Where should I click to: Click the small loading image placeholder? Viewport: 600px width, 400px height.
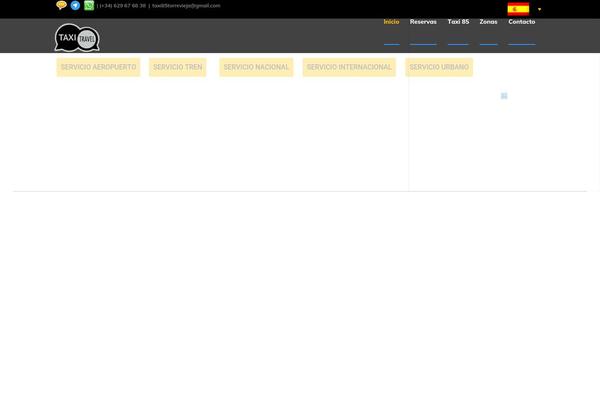tap(504, 96)
